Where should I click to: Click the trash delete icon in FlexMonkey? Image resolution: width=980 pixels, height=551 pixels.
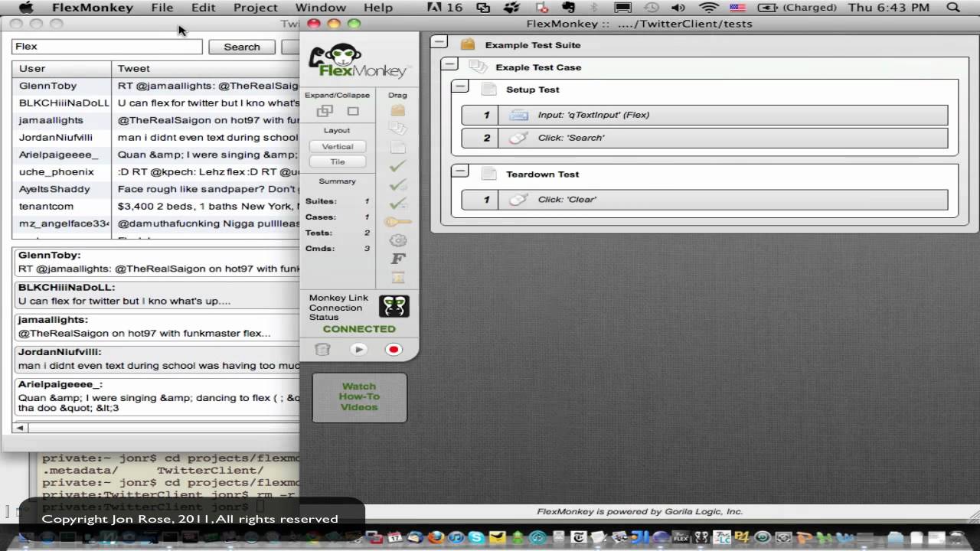(x=322, y=349)
